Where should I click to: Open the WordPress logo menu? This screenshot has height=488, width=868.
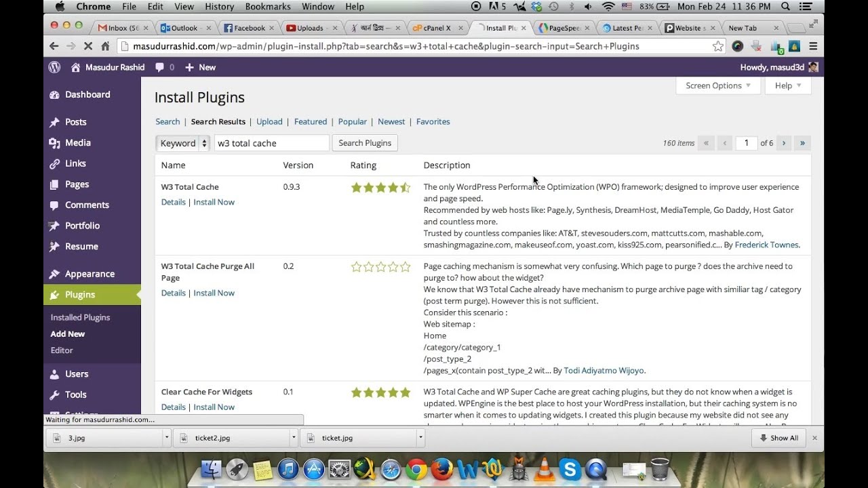54,67
